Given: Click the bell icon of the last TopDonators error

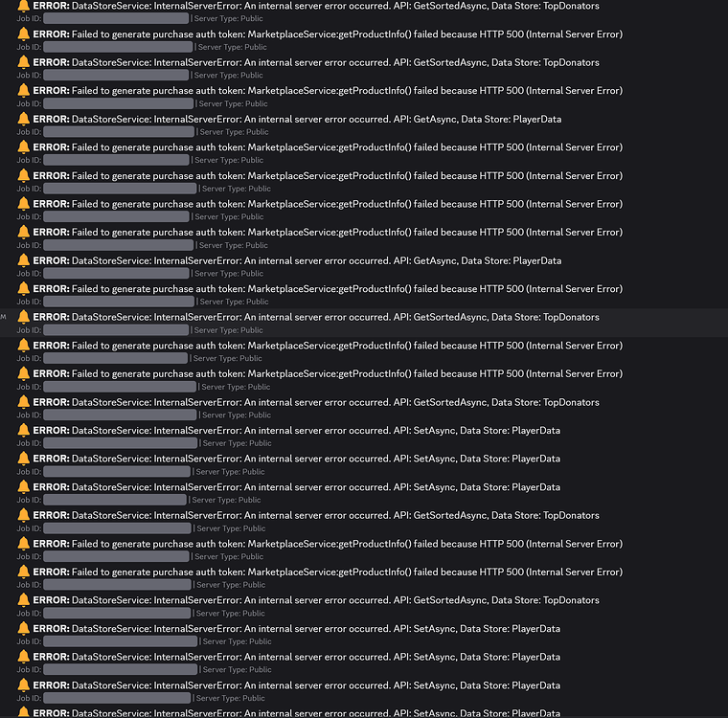Looking at the screenshot, I should 23,600.
